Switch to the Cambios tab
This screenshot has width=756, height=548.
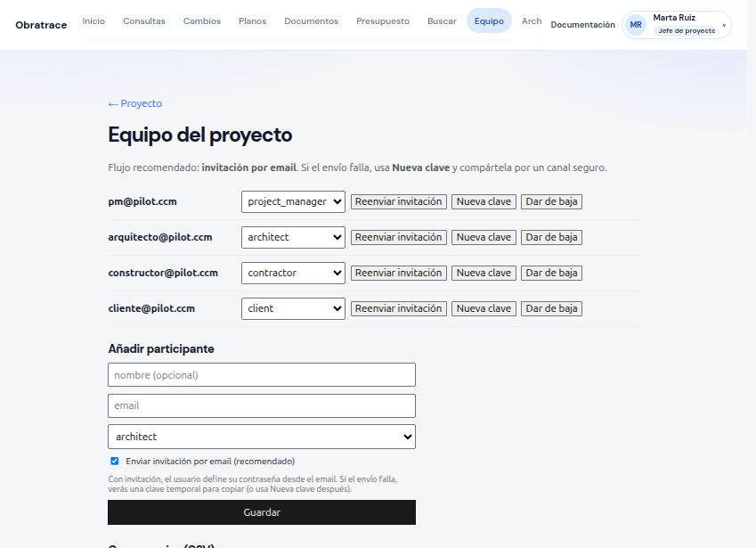[x=202, y=21]
